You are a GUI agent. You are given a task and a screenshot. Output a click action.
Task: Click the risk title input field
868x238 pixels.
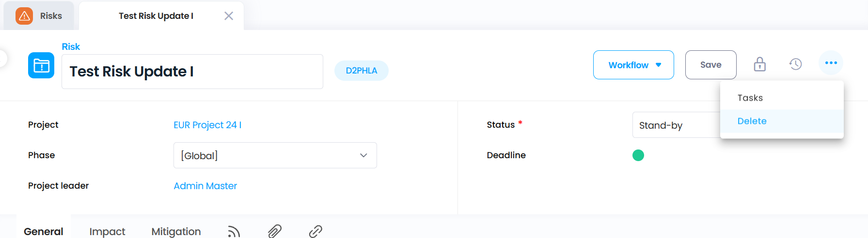(192, 72)
